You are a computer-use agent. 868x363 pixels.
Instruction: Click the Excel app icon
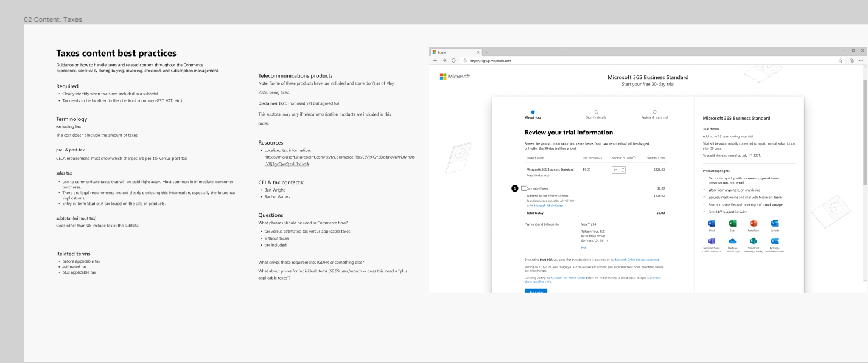click(732, 224)
